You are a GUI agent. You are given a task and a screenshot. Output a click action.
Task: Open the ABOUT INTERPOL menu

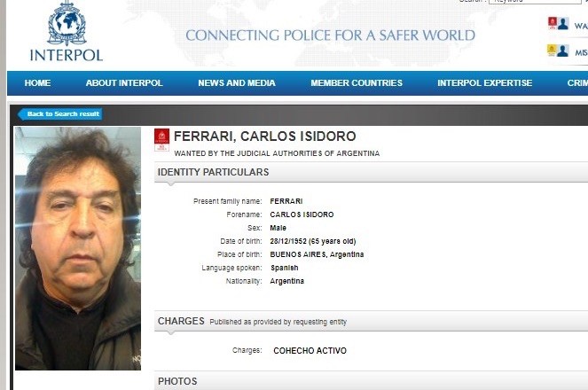(x=124, y=82)
